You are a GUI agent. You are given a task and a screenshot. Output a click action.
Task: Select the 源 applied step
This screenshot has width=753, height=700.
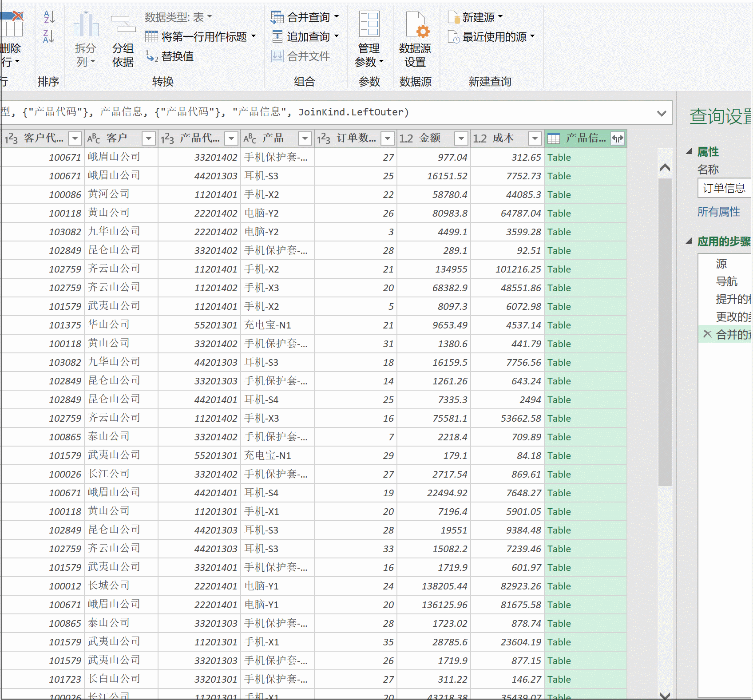click(721, 264)
